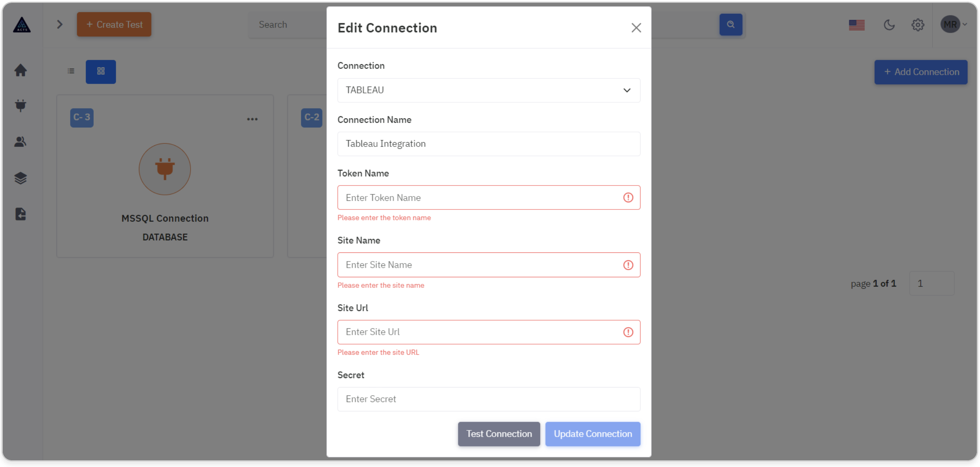Click the Token Name input field
Image resolution: width=980 pixels, height=467 pixels.
point(488,197)
